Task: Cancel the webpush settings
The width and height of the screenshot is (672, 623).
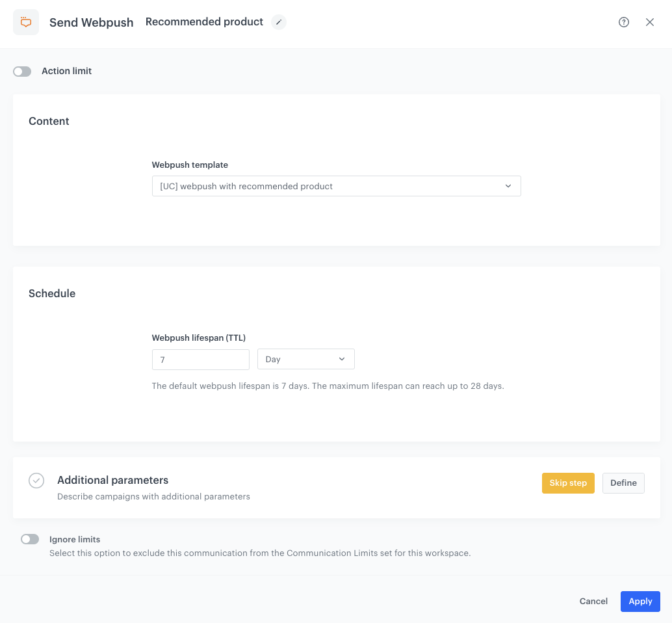Action: (x=593, y=602)
